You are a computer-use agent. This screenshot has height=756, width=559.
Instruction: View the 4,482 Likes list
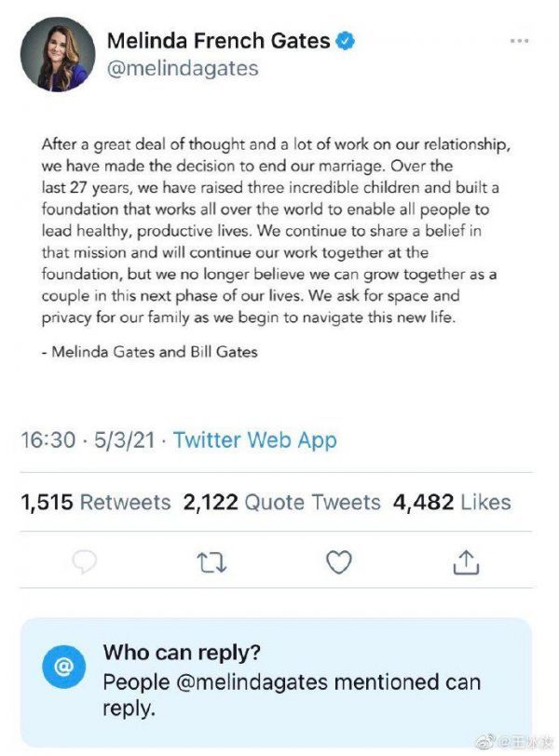pos(452,503)
